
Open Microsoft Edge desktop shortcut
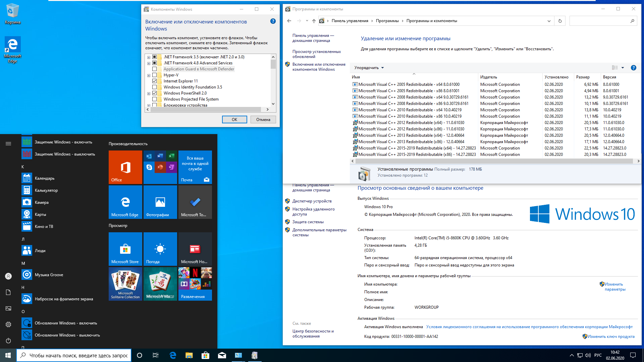pos(12,50)
